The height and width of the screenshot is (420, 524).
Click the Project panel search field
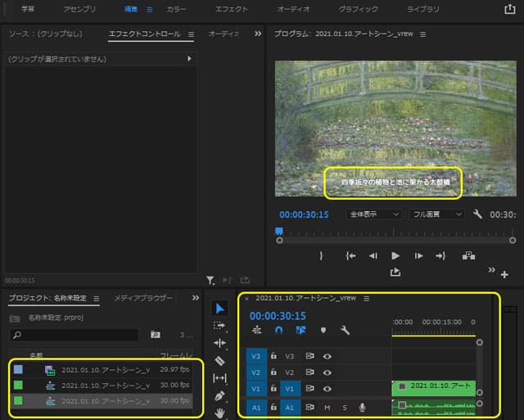coord(74,335)
